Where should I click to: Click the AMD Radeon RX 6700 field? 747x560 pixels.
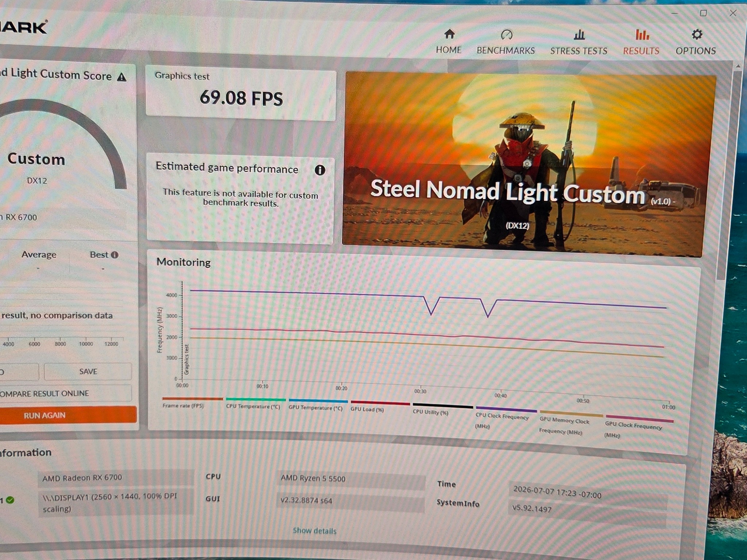[x=116, y=478]
